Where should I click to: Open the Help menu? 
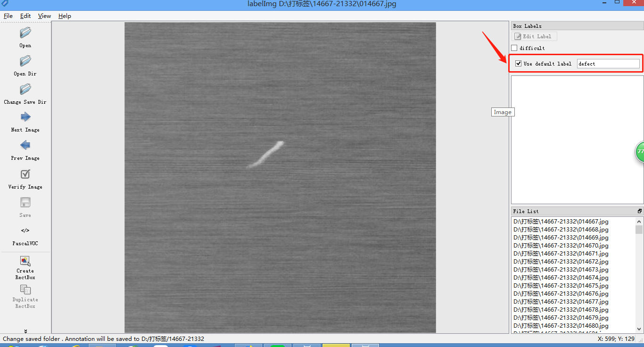pos(65,16)
